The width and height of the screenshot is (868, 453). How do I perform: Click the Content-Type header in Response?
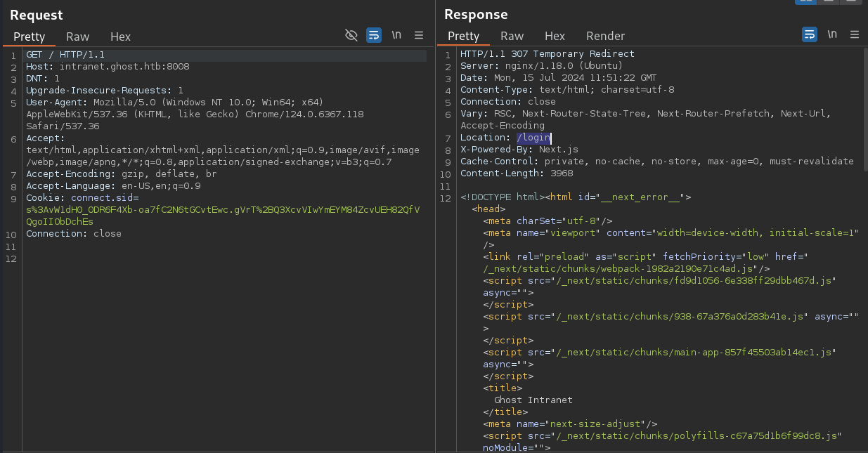coord(567,90)
